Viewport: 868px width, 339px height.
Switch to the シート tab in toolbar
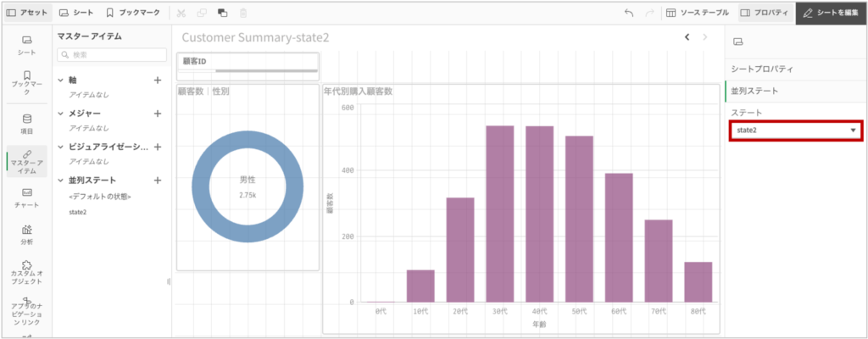[x=76, y=14]
